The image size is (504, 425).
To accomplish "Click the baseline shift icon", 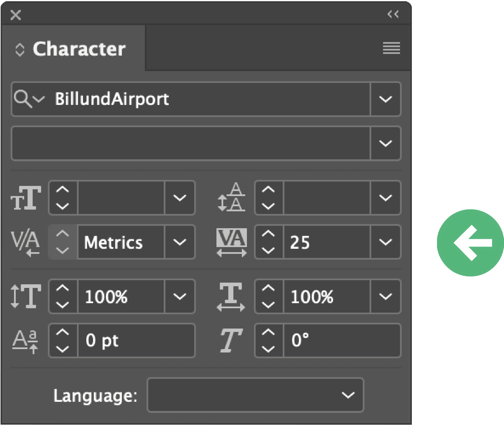I will [x=25, y=342].
